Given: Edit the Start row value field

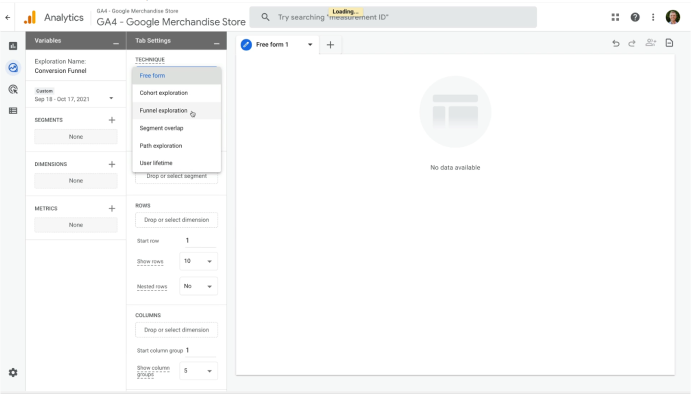Looking at the screenshot, I should tap(201, 241).
